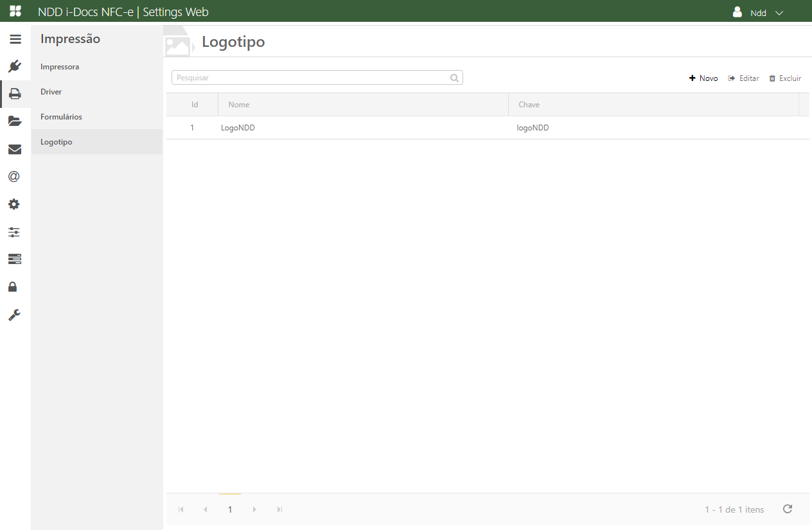
Task: Open the sliders adjustments icon
Action: pos(14,232)
